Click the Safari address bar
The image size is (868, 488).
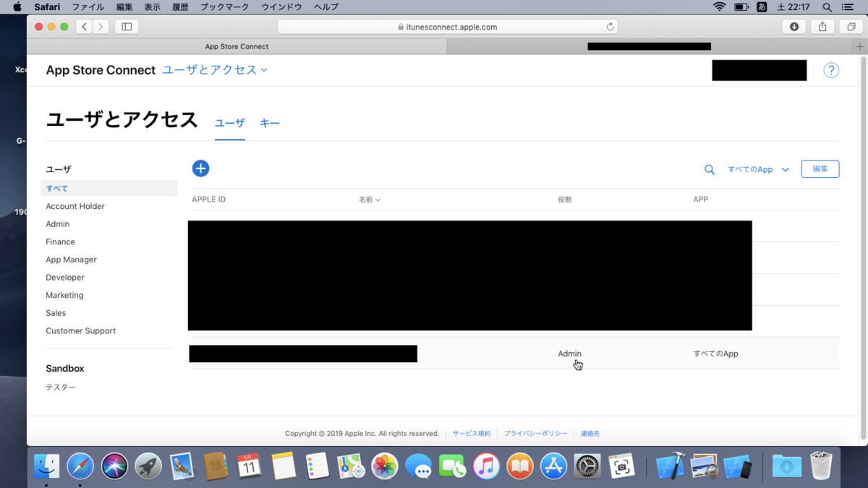coord(446,26)
